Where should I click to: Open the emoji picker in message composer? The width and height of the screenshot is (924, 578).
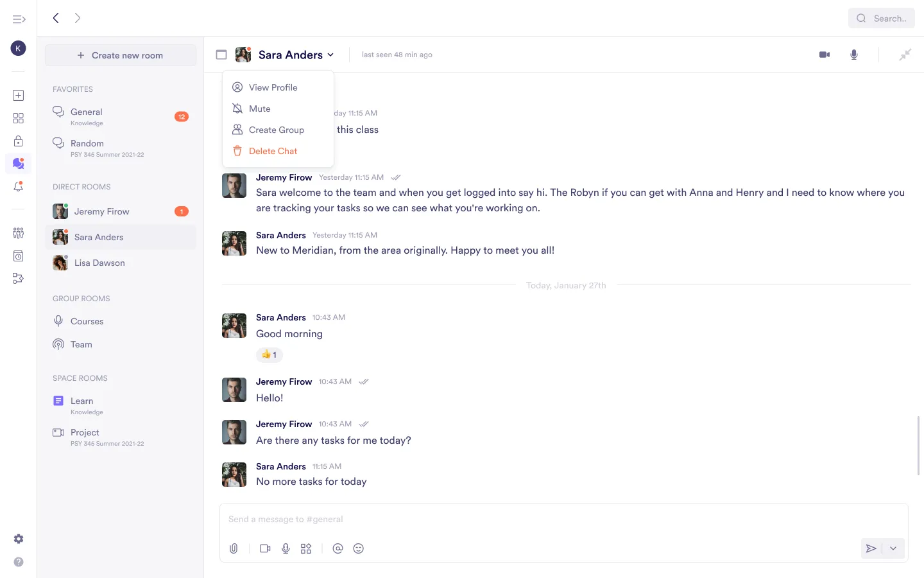point(359,548)
